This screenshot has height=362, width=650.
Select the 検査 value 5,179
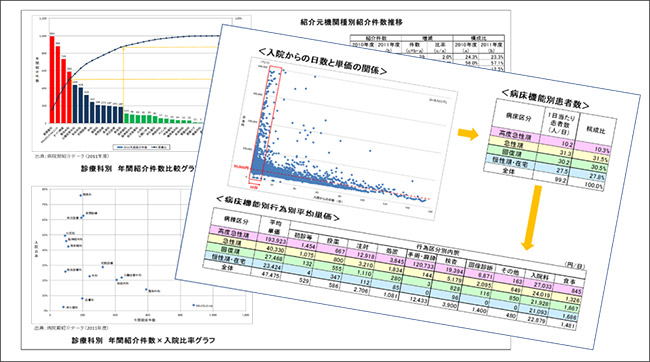pos(454,280)
